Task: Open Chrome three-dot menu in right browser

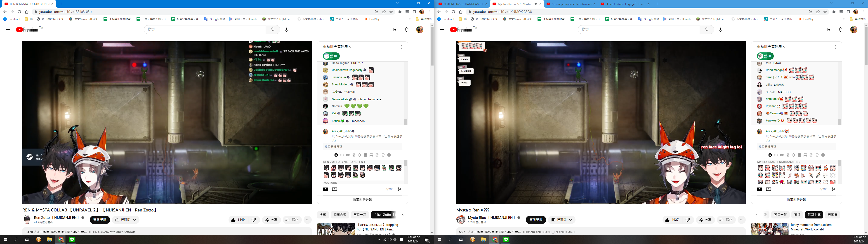Action: 863,12
